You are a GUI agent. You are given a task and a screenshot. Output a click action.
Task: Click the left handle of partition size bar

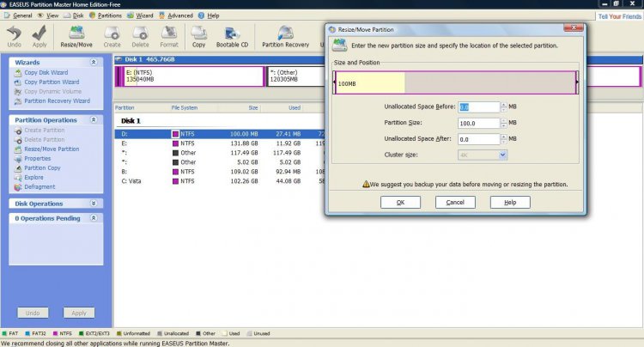tap(334, 82)
